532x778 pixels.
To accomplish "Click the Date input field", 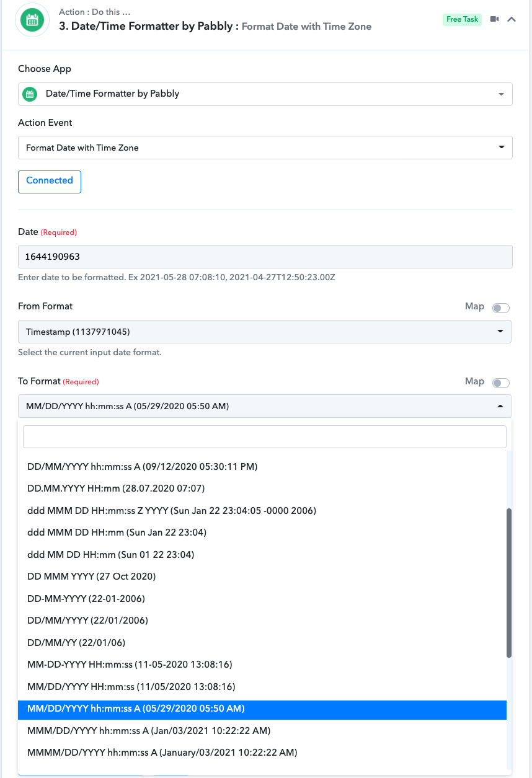I will (265, 257).
